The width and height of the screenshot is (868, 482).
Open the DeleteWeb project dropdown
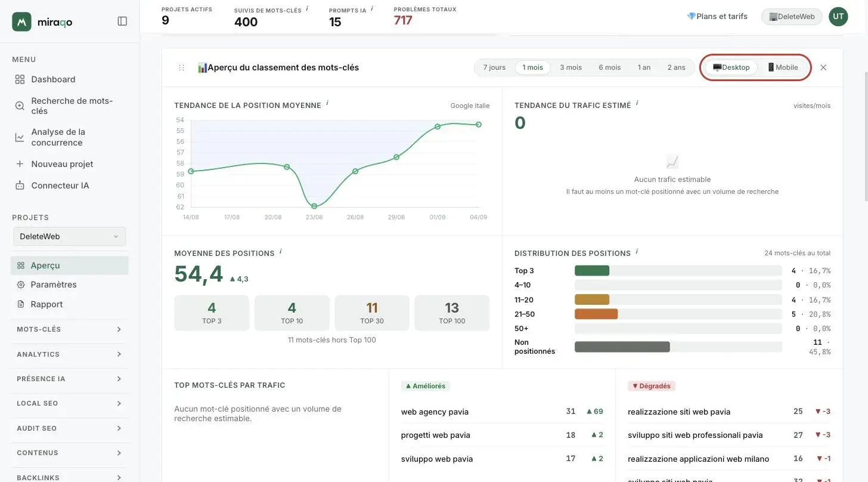[x=70, y=236]
